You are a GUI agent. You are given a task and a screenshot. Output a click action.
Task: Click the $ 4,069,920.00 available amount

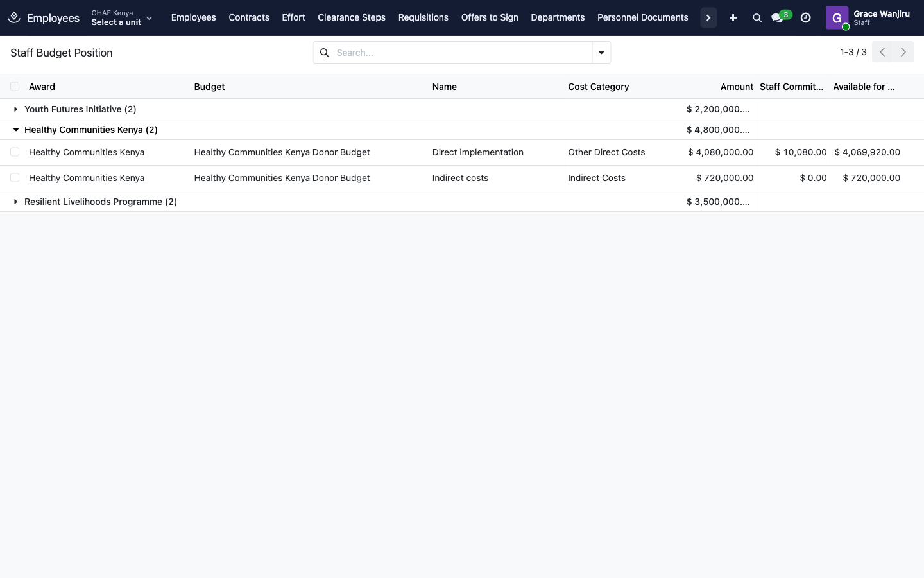tap(868, 152)
